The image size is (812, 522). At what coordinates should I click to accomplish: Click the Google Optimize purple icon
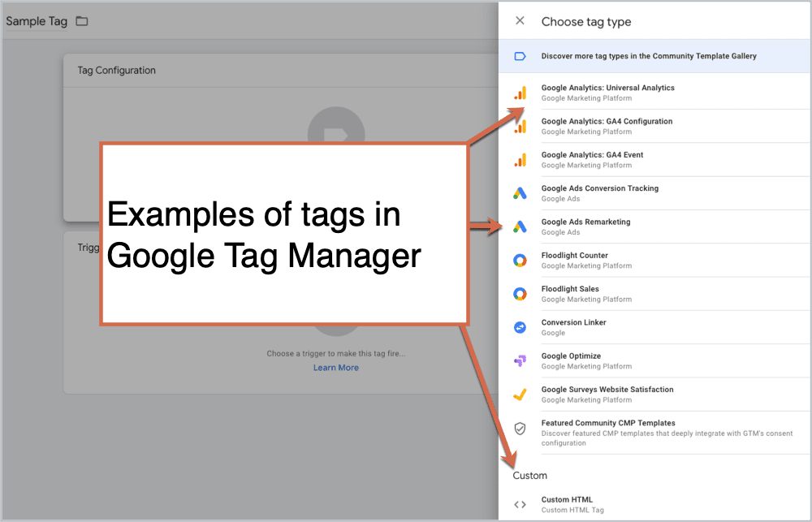520,361
